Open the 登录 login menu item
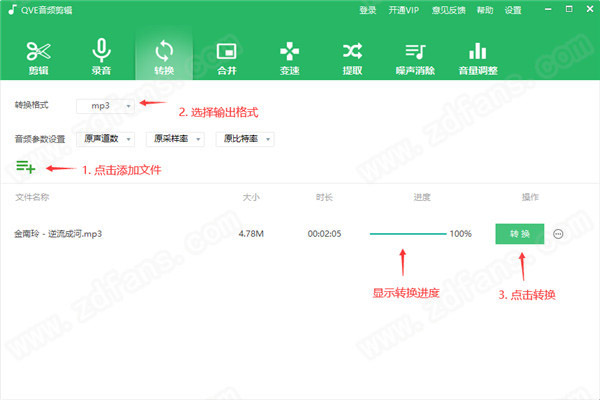The width and height of the screenshot is (600, 400). [x=368, y=10]
